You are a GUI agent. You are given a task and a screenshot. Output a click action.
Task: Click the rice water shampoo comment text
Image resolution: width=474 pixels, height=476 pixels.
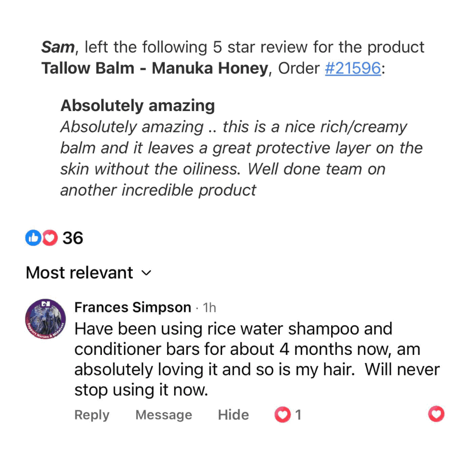[x=256, y=359]
